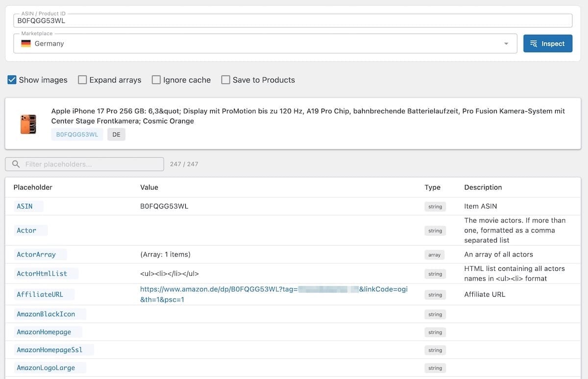
Task: Enable the Expand arrays checkbox
Action: [82, 80]
